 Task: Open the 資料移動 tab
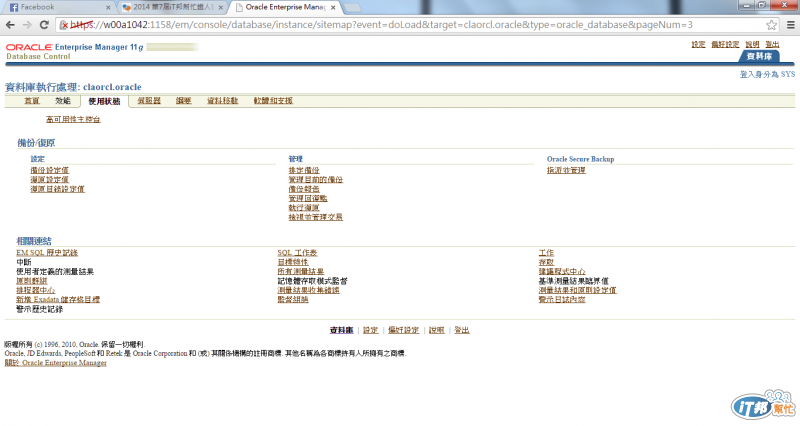222,101
